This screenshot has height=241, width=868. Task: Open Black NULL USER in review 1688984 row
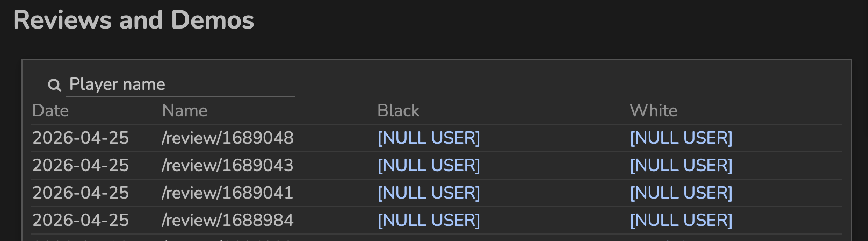click(x=429, y=221)
